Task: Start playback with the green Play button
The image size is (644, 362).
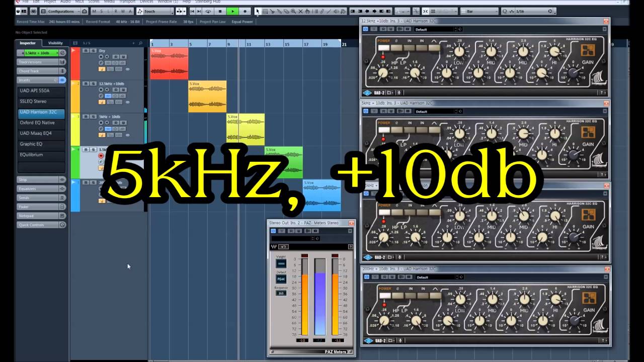Action: point(232,11)
